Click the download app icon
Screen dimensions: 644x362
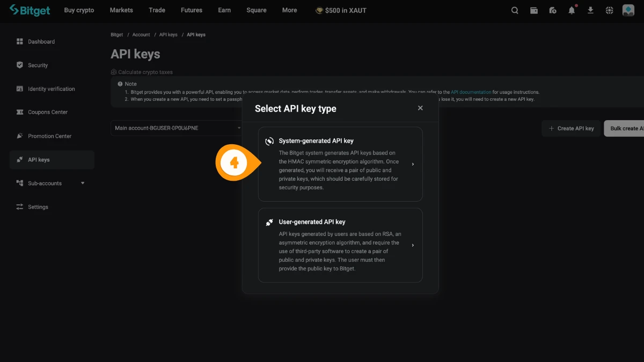coord(590,10)
